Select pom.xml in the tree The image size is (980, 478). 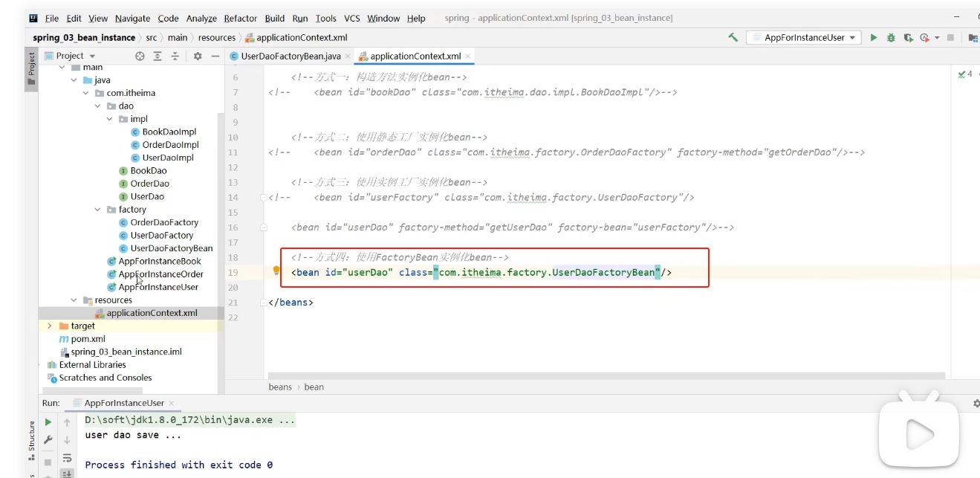pos(82,339)
